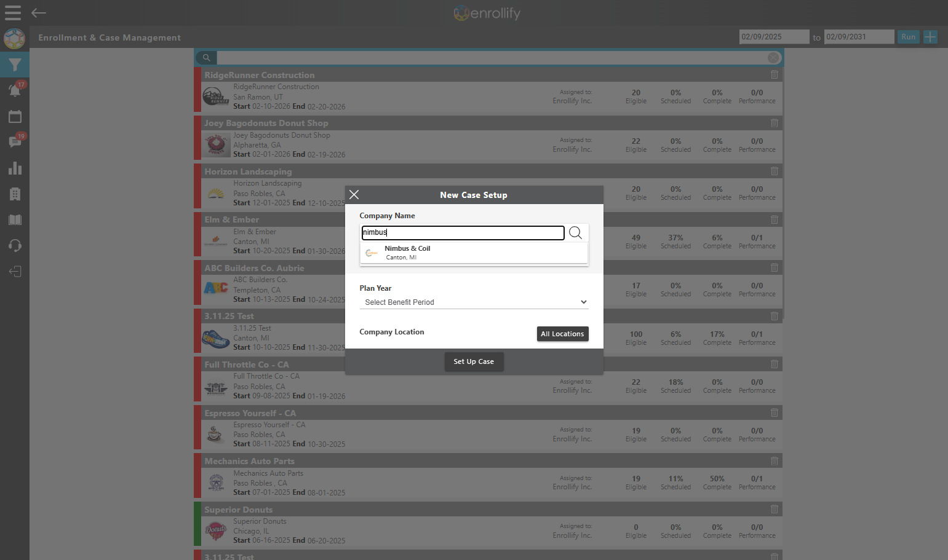
Task: Open the Select Benefit Period dropdown
Action: tap(474, 302)
